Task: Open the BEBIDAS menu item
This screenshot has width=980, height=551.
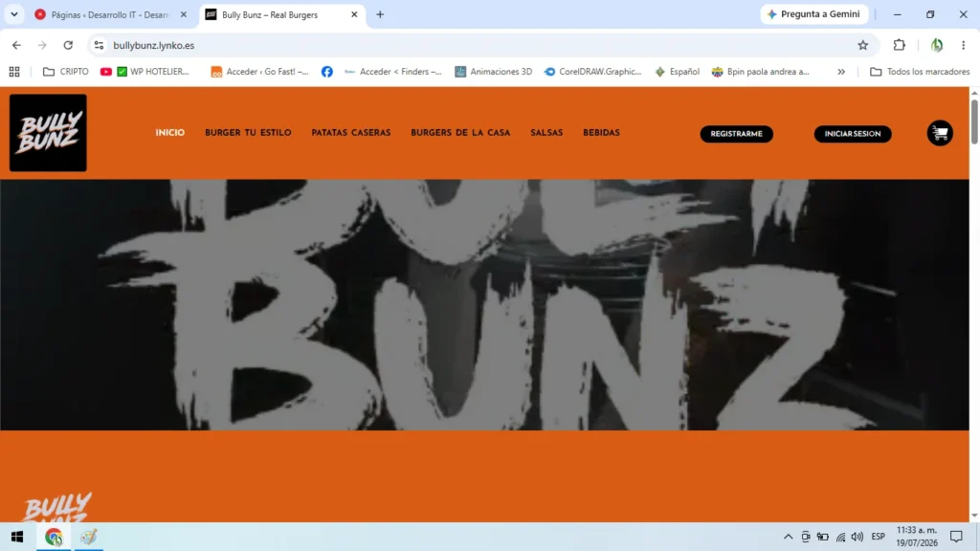Action: [601, 132]
